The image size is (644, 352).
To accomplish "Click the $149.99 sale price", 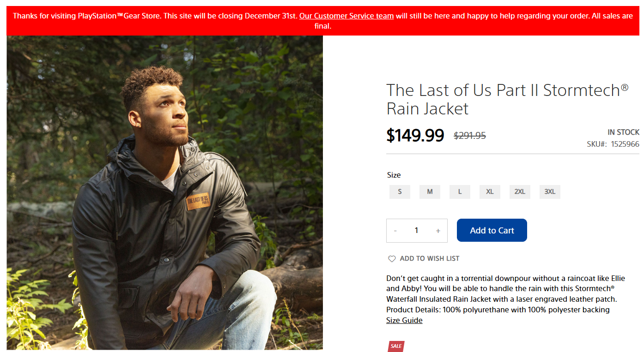I will tap(415, 136).
